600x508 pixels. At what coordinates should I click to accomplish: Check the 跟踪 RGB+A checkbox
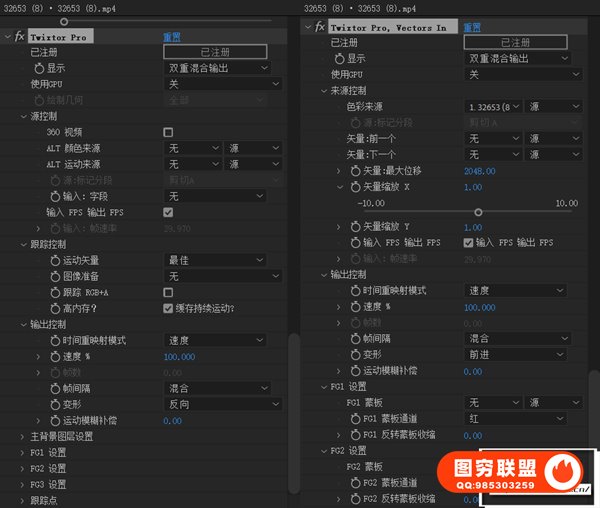point(168,292)
